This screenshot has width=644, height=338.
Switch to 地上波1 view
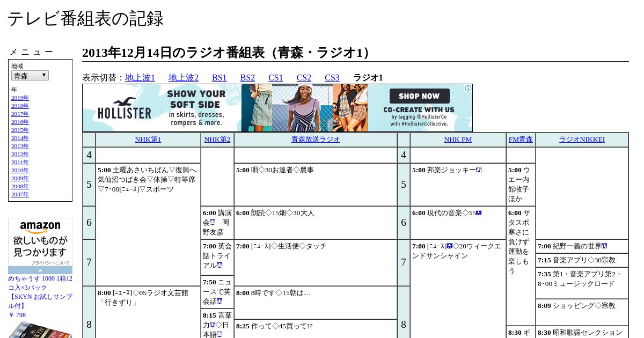click(x=140, y=78)
